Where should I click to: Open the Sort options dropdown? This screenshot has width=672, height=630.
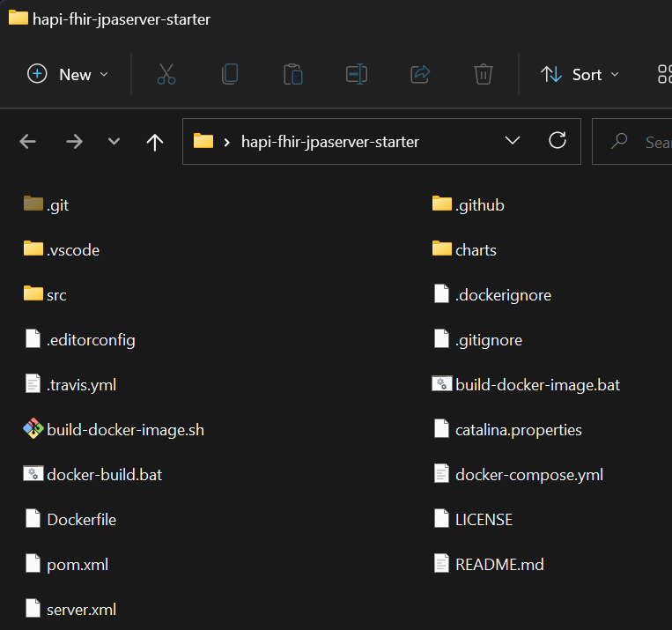coord(580,75)
